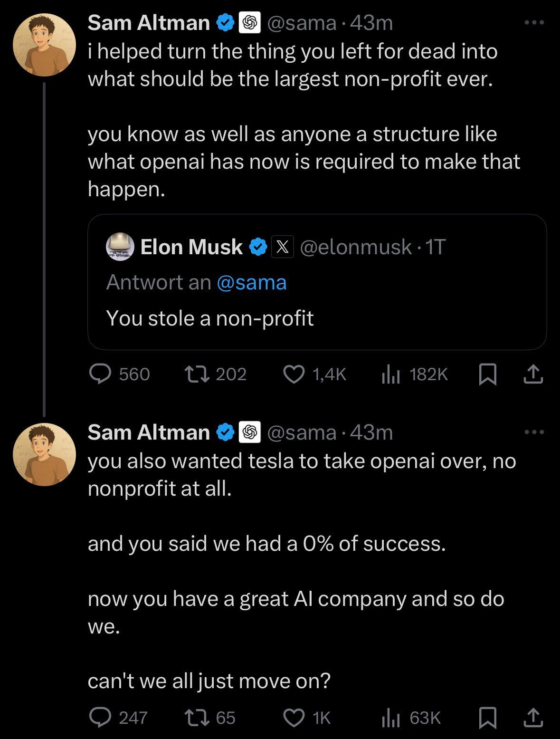Share the second Sam Altman tweet
Image resolution: width=560 pixels, height=739 pixels.
pos(533,718)
